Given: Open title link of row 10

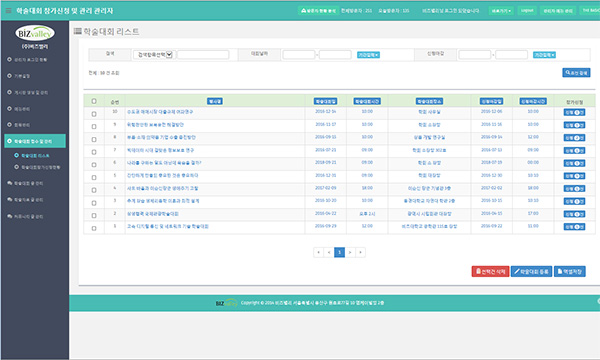Looking at the screenshot, I should coord(160,112).
